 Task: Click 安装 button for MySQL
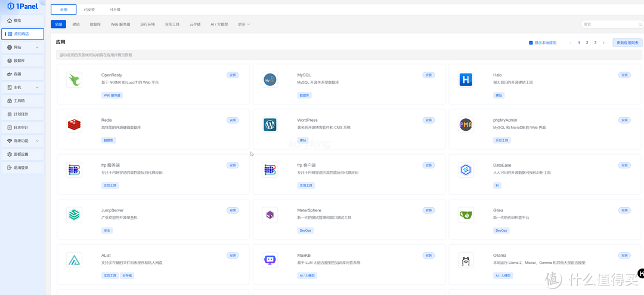[429, 75]
